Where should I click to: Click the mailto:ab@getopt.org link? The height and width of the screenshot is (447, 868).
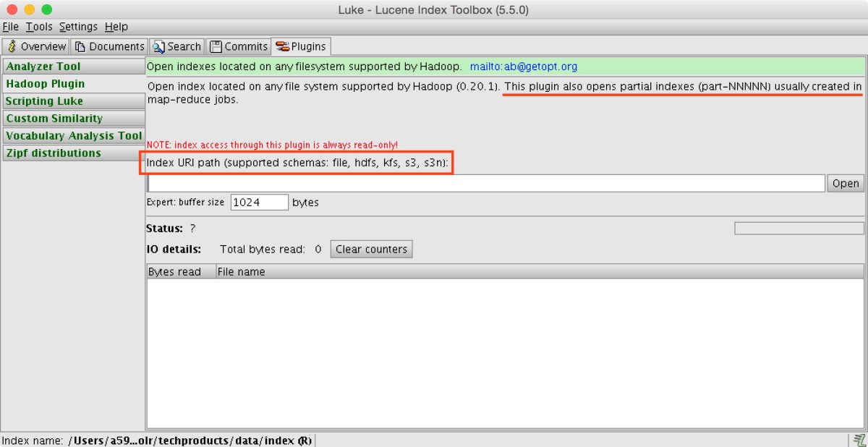pyautogui.click(x=524, y=67)
